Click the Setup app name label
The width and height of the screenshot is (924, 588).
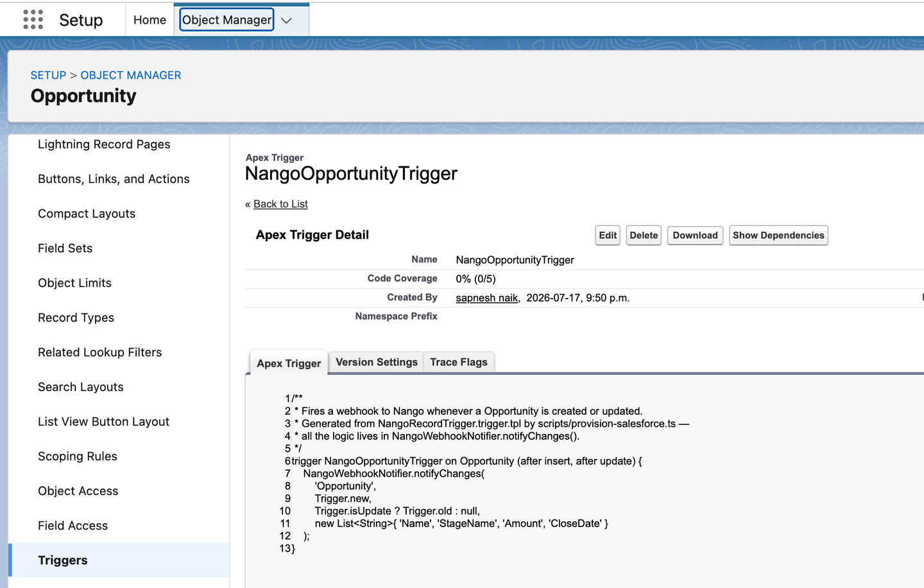click(x=81, y=20)
